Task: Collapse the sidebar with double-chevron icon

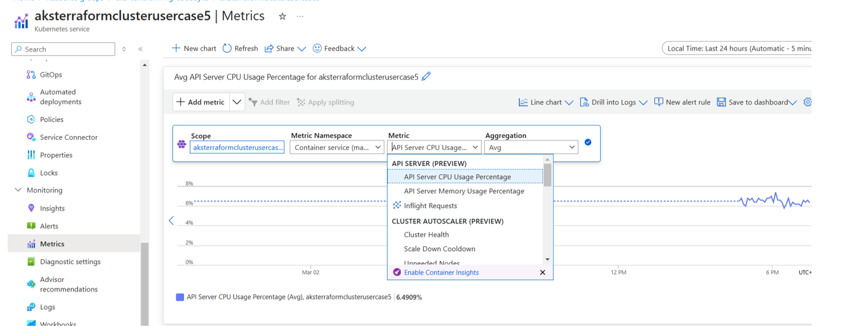Action: 141,49
